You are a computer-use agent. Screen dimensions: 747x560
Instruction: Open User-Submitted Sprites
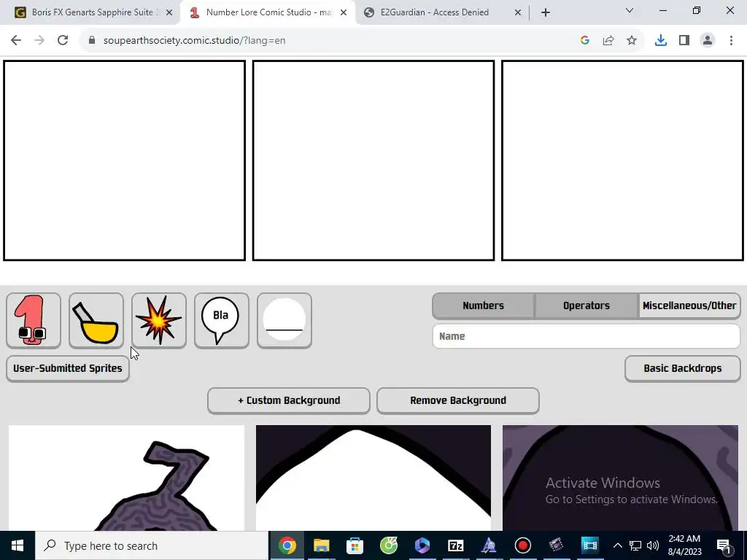tap(68, 368)
